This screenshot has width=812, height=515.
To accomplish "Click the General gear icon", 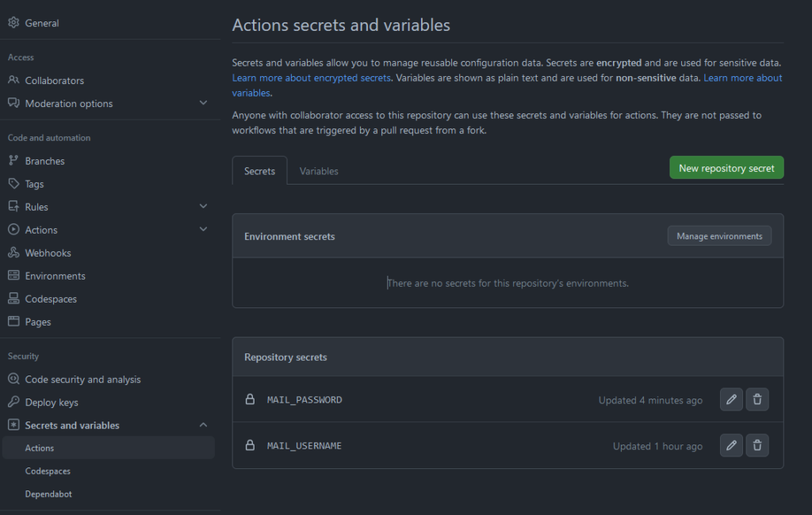I will pyautogui.click(x=13, y=23).
